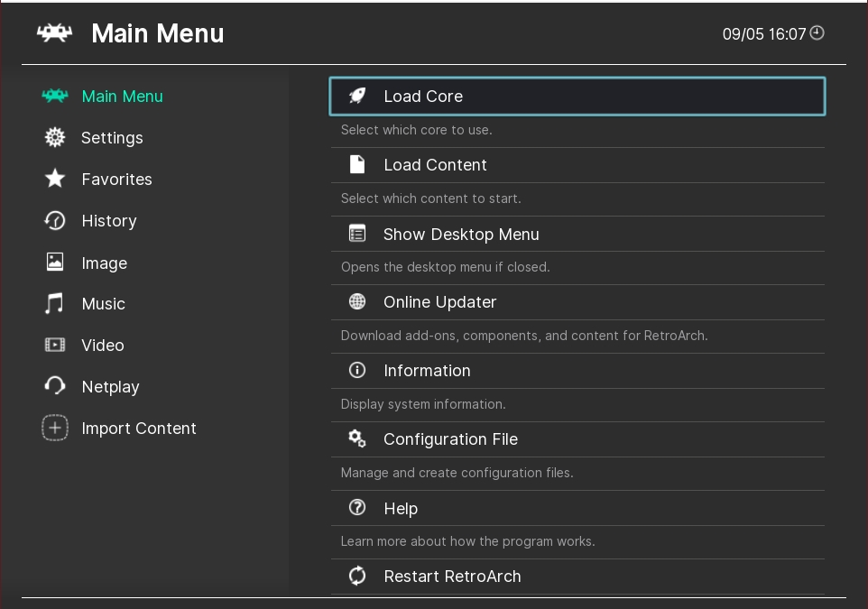This screenshot has height=609, width=868.
Task: Click 'Opens the desktop menu if closed.' text
Action: [x=445, y=267]
